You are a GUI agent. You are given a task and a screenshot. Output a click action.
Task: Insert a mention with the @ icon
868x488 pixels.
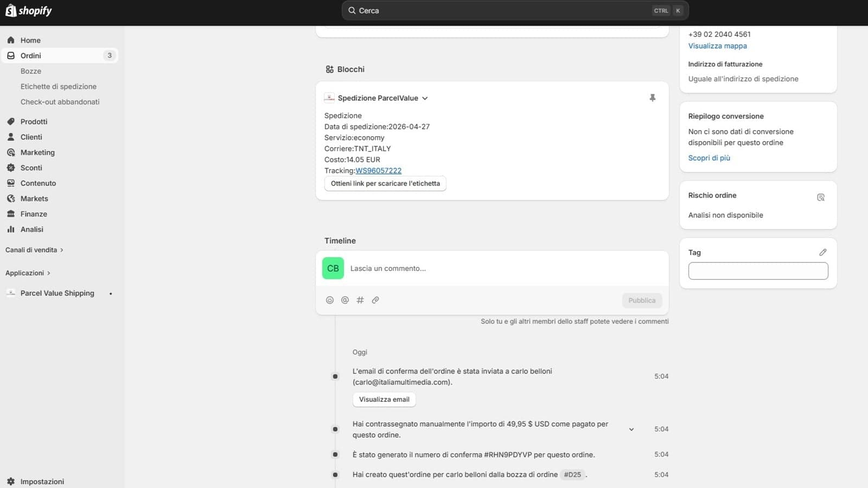(344, 300)
